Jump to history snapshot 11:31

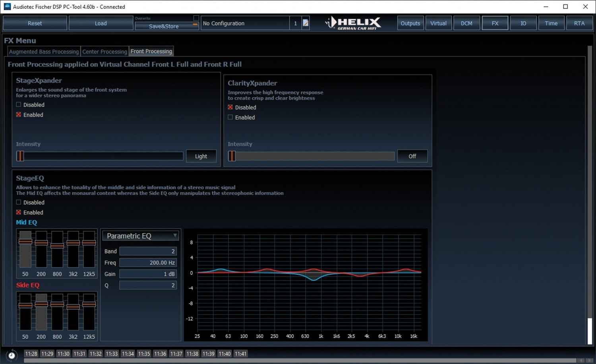coord(79,354)
